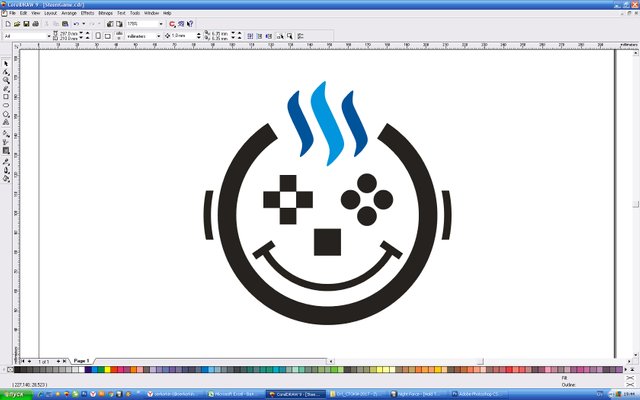Open the Effects menu
The height and width of the screenshot is (400, 640).
(87, 13)
